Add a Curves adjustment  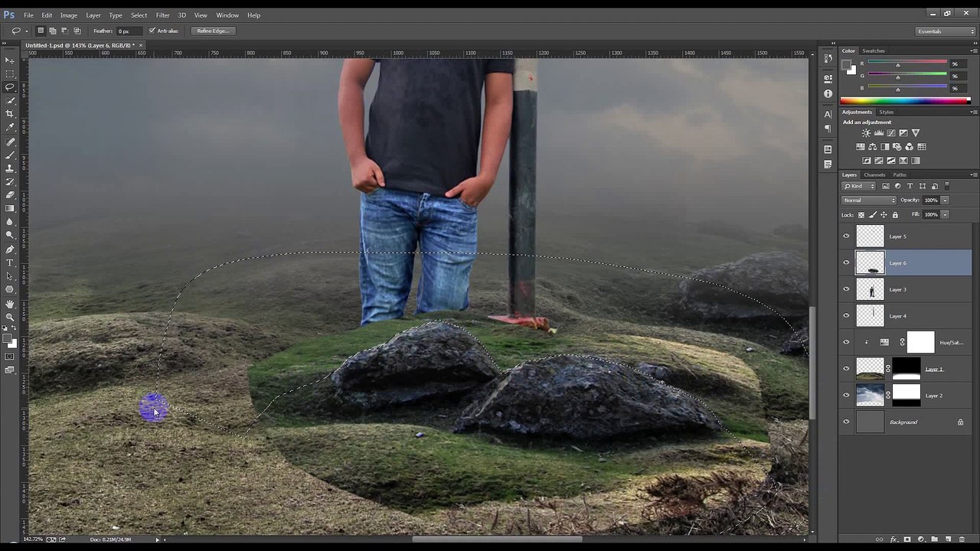891,133
